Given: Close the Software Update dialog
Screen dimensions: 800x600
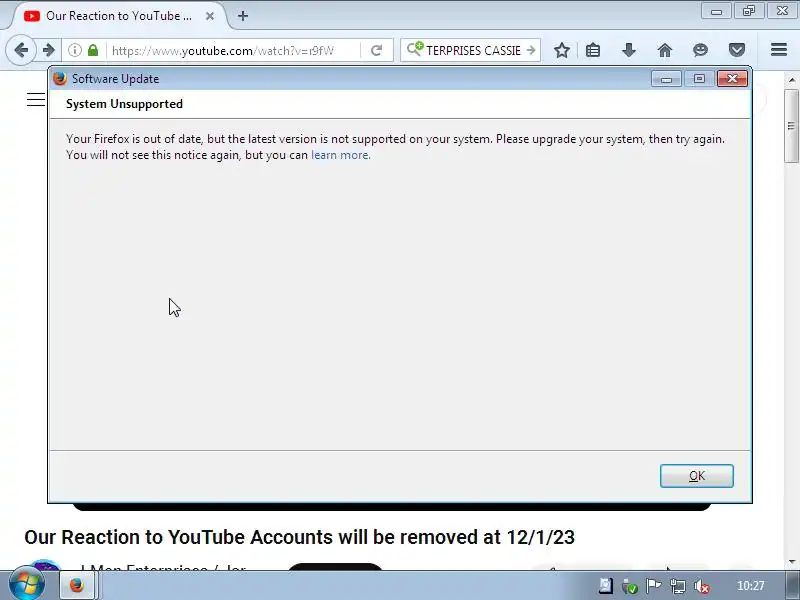Looking at the screenshot, I should click(x=732, y=79).
